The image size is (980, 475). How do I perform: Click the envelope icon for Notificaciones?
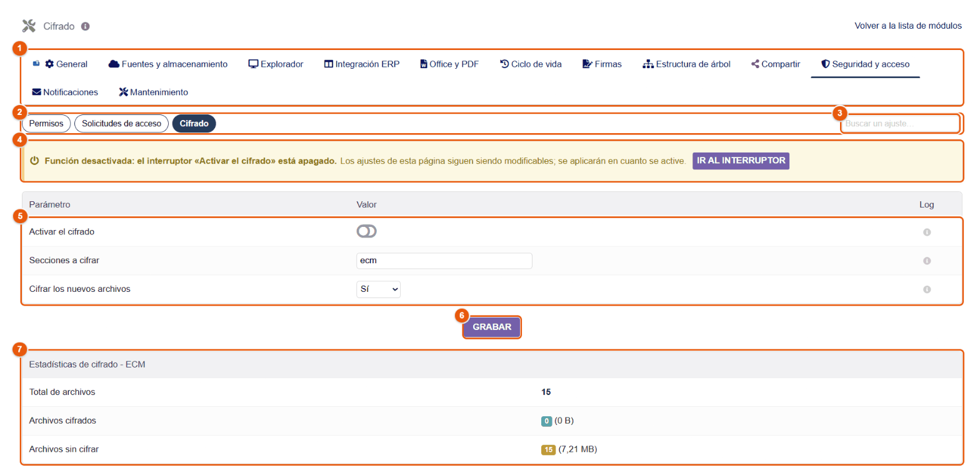tap(36, 92)
